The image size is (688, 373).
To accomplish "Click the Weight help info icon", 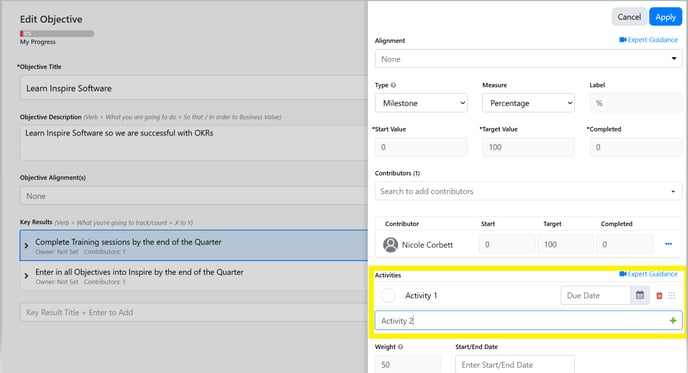I will pyautogui.click(x=400, y=347).
